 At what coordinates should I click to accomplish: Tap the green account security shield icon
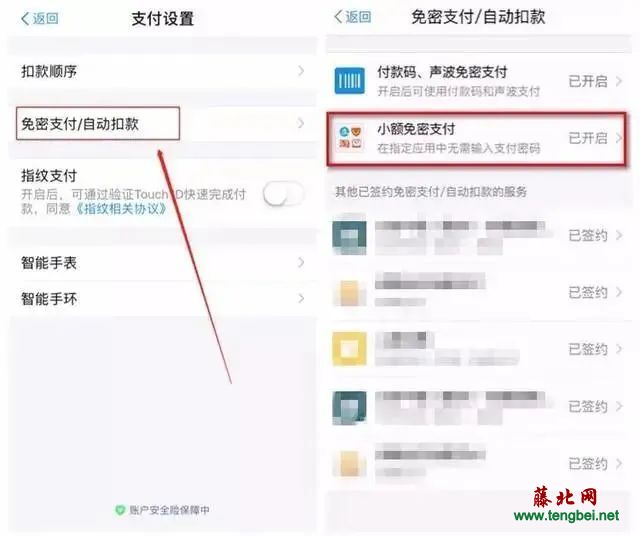[x=120, y=510]
